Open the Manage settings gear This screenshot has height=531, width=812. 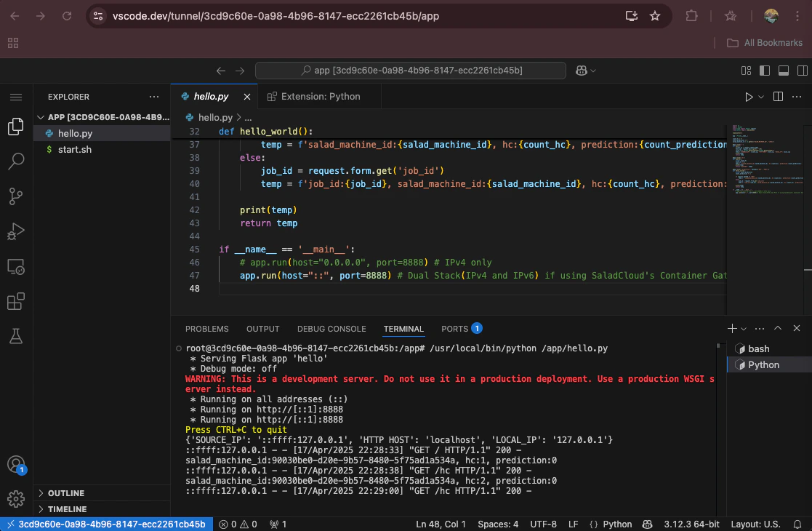point(16,499)
